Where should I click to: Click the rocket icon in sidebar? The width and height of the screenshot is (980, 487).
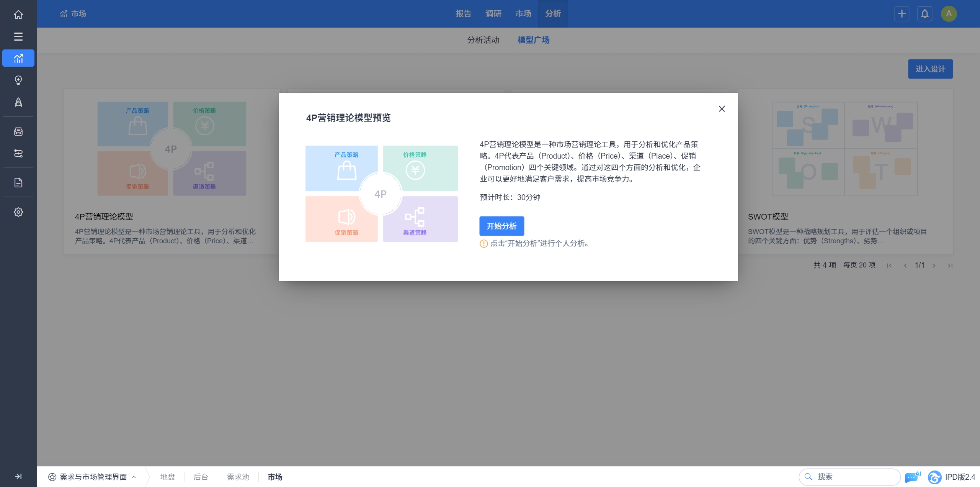[x=18, y=102]
